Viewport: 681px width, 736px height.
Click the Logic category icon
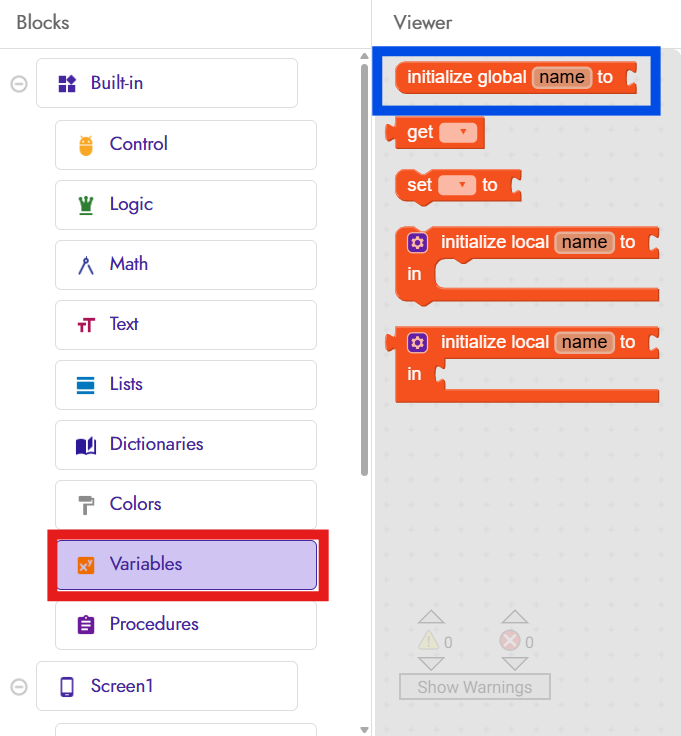pyautogui.click(x=86, y=205)
